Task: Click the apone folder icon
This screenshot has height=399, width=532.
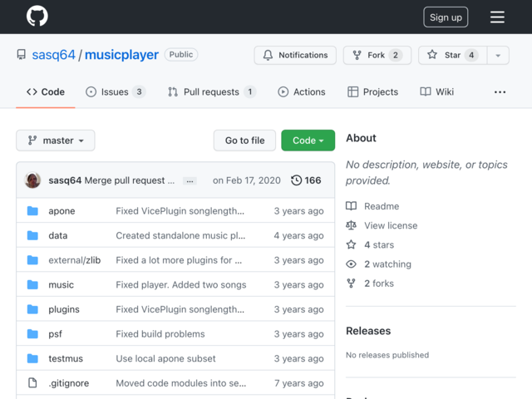Action: pyautogui.click(x=32, y=210)
